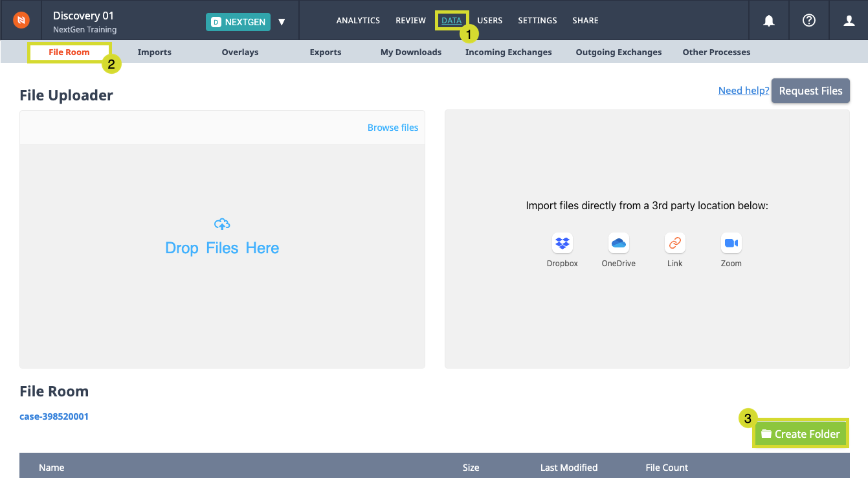This screenshot has width=868, height=478.
Task: Open the DATA menu
Action: (452, 21)
